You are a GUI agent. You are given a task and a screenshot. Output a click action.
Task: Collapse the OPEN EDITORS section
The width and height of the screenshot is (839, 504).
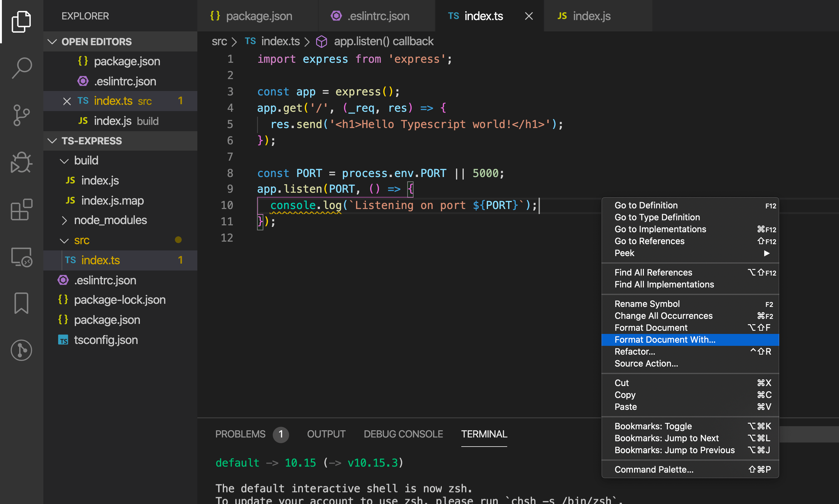coord(52,42)
